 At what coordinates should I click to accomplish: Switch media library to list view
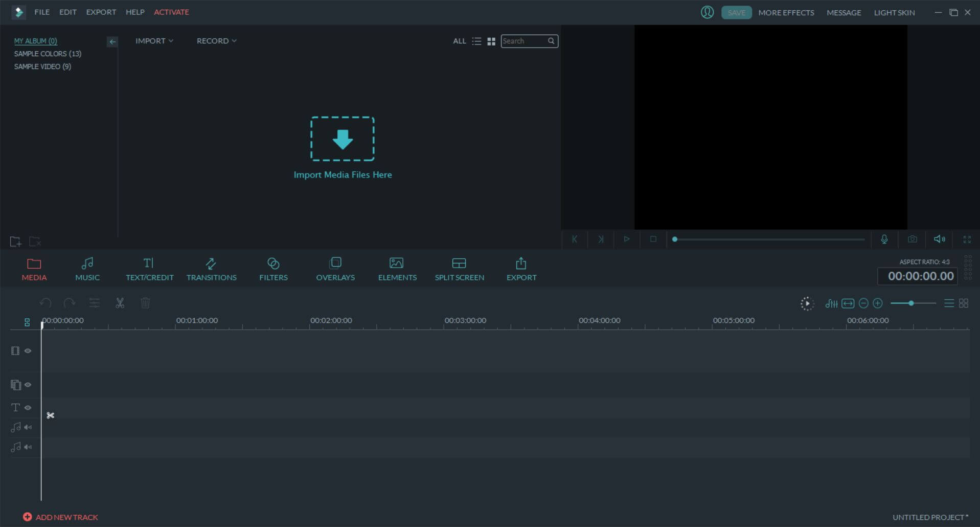point(476,41)
